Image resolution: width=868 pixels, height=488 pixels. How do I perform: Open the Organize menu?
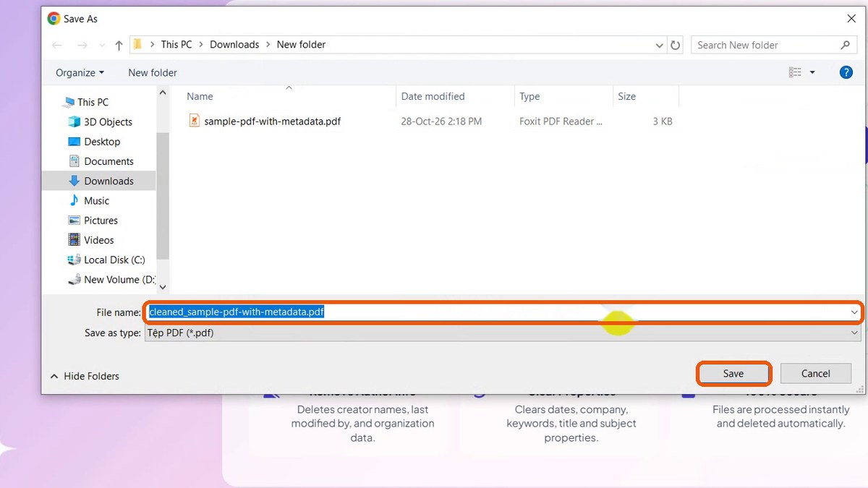click(x=80, y=72)
